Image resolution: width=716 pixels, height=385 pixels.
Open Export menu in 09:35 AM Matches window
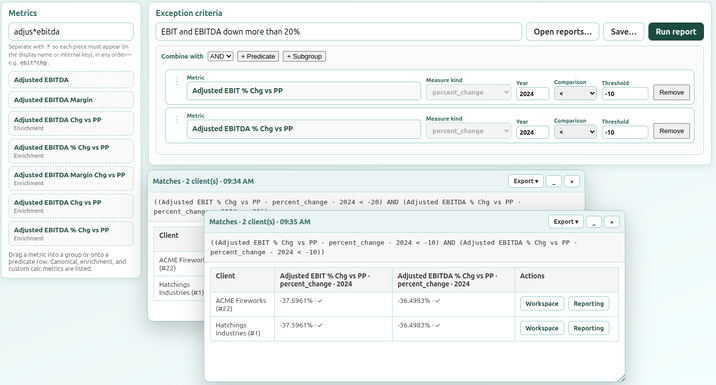pos(566,222)
